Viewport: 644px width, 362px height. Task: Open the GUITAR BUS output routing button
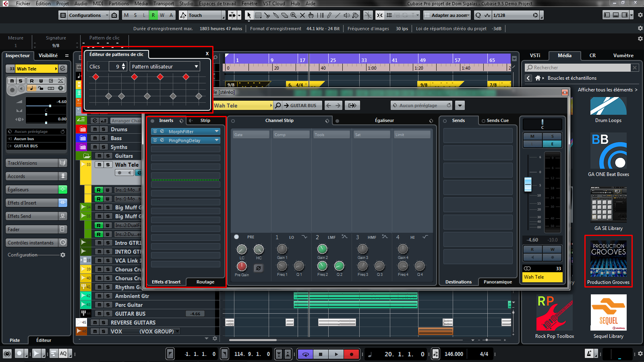pyautogui.click(x=303, y=105)
